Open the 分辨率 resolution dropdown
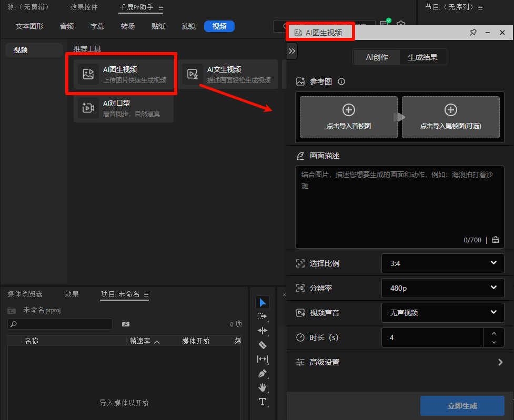The height and width of the screenshot is (420, 514). pyautogui.click(x=442, y=288)
